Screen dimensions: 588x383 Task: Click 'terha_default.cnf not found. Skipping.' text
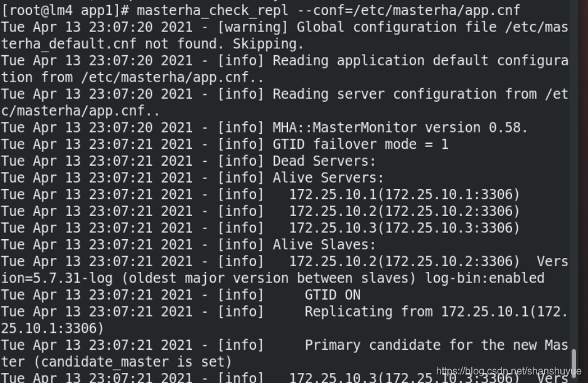[x=152, y=44]
